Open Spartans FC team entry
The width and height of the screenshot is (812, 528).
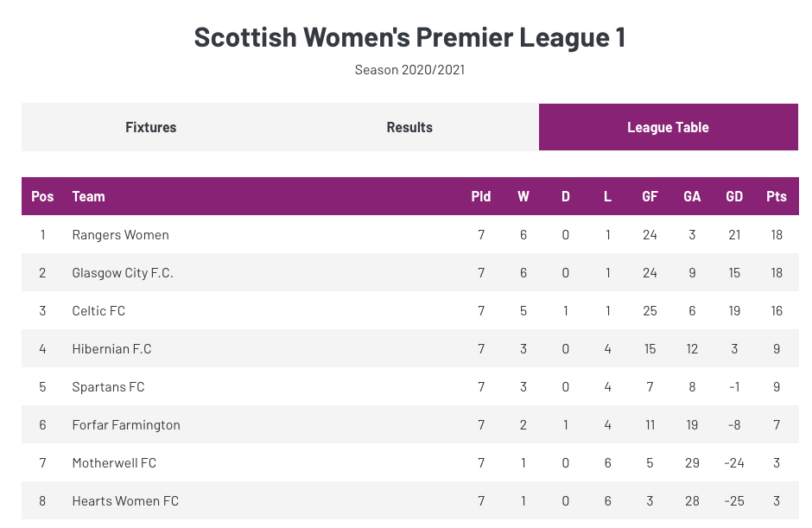pos(108,386)
